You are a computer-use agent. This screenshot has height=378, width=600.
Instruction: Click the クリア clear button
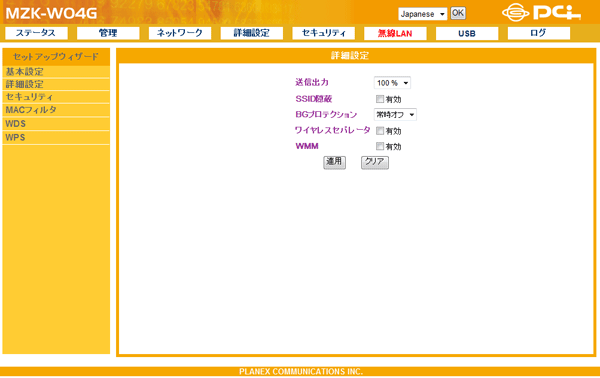pos(375,162)
